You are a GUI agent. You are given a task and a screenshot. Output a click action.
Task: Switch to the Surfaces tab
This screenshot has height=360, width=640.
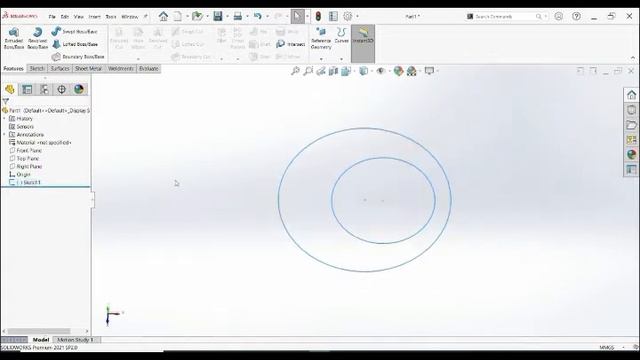[60, 69]
